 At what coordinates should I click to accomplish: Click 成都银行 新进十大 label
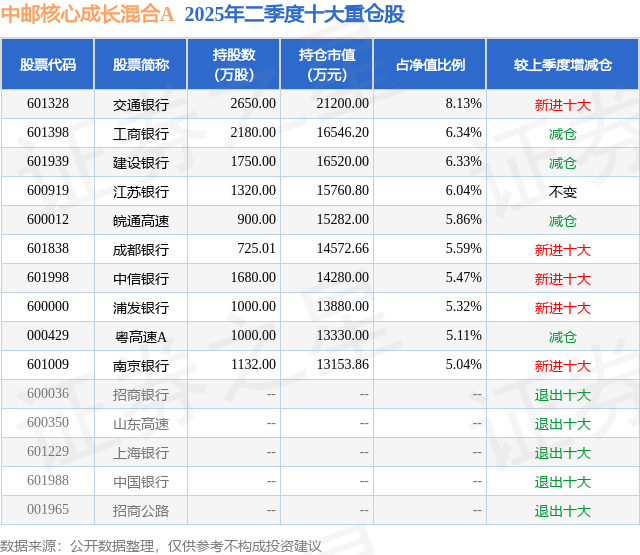563,250
